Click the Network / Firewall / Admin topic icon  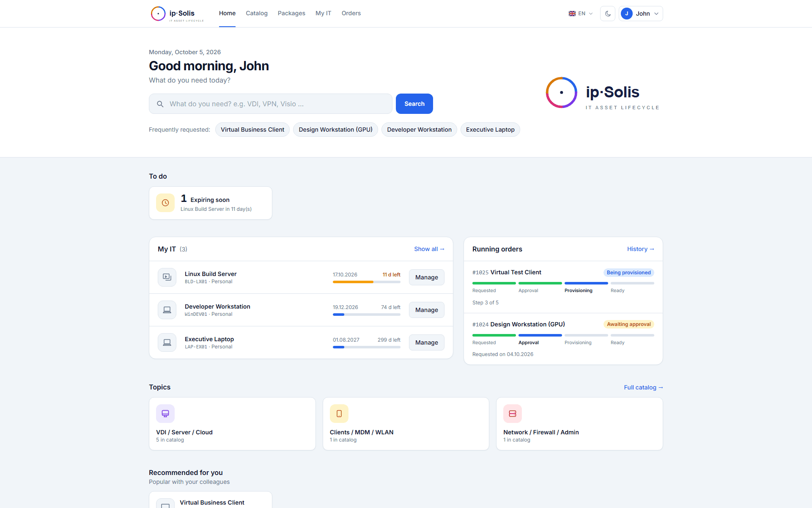513,414
